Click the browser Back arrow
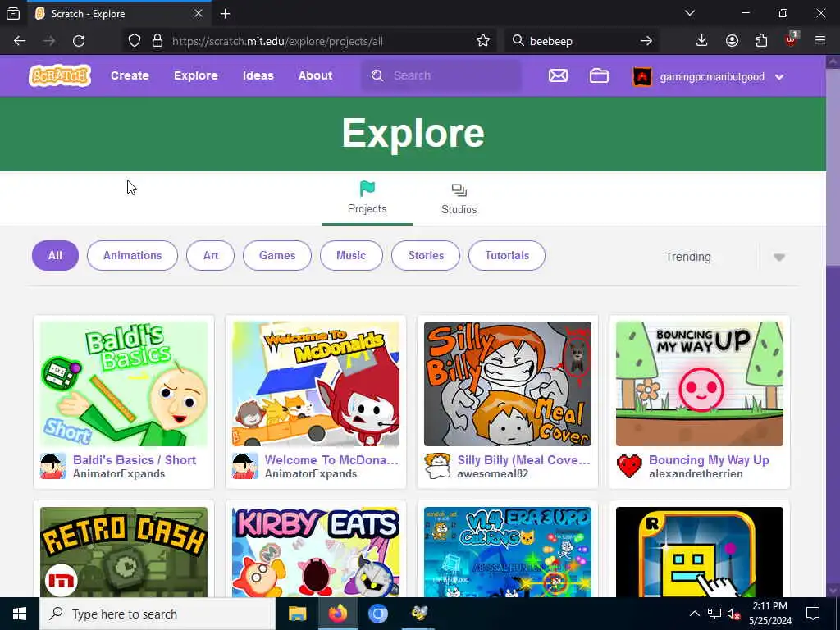This screenshot has height=630, width=840. [x=20, y=41]
